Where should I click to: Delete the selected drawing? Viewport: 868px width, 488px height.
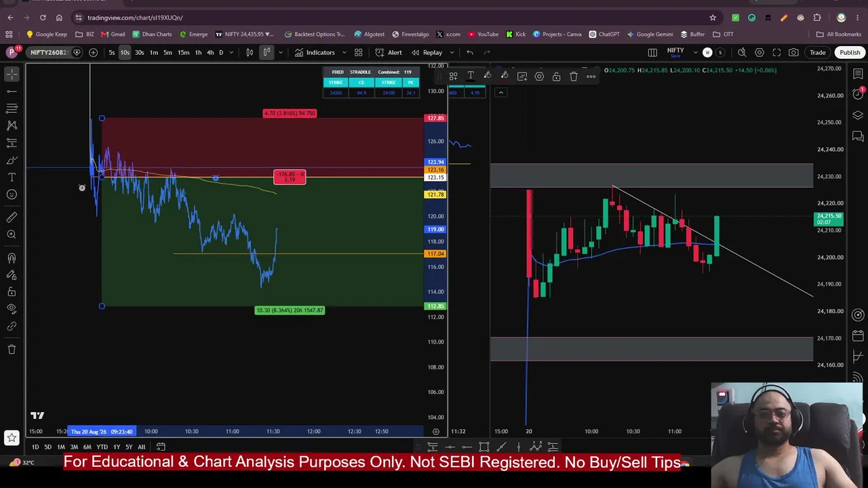pyautogui.click(x=573, y=77)
